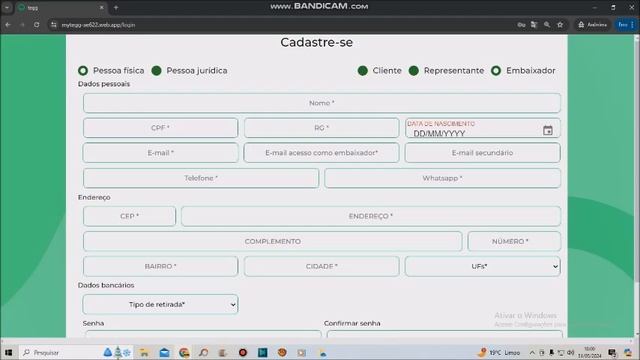The height and width of the screenshot is (360, 640).
Task: Click the Confirmar senha label
Action: (x=352, y=323)
